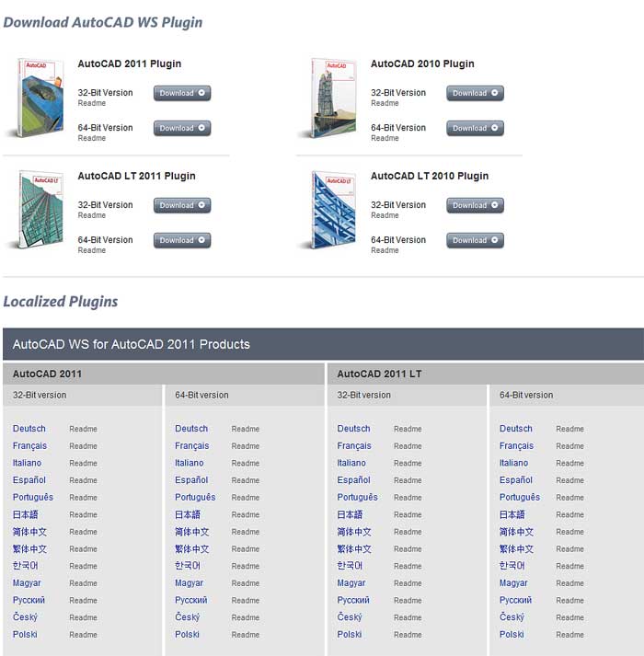Open Português Readme in AutoCAD 2011 LT 32-Bit

408,498
